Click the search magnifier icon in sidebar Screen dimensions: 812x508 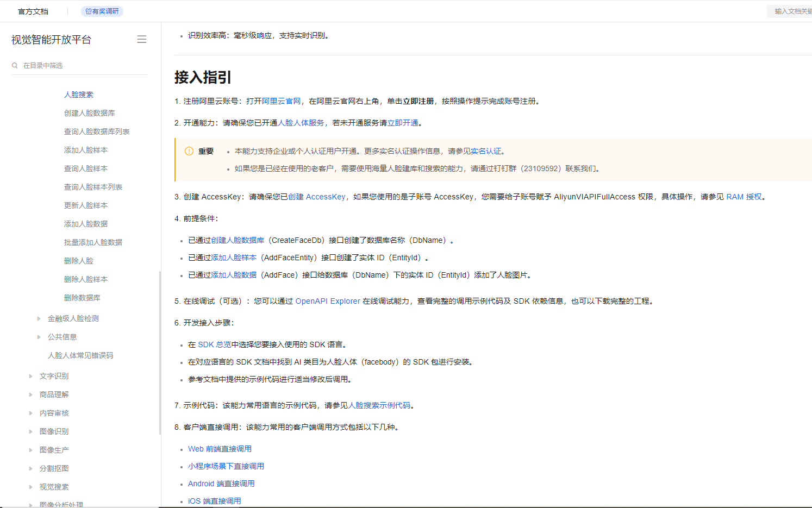click(15, 65)
